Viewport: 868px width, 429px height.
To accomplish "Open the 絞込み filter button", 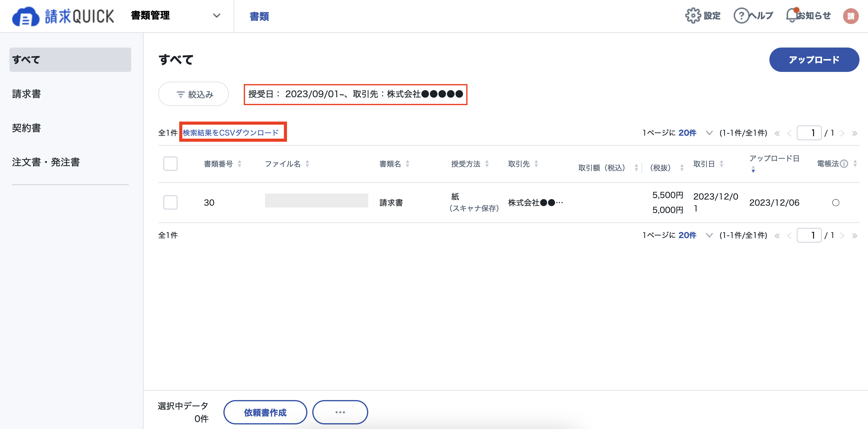I will (194, 94).
